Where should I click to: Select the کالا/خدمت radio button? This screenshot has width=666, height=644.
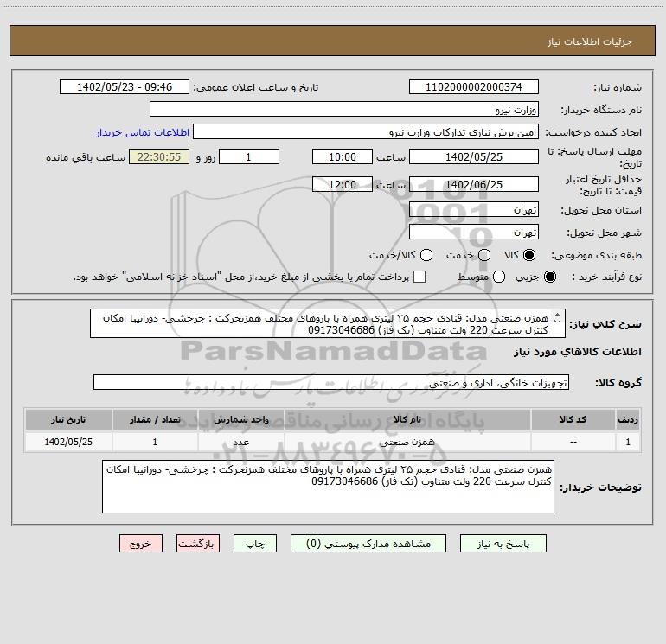[x=426, y=255]
